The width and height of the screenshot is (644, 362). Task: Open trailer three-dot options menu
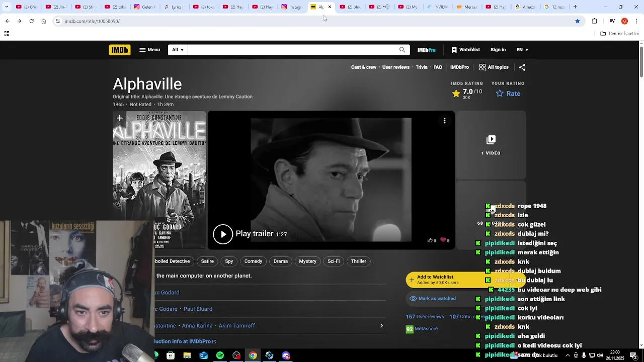445,121
